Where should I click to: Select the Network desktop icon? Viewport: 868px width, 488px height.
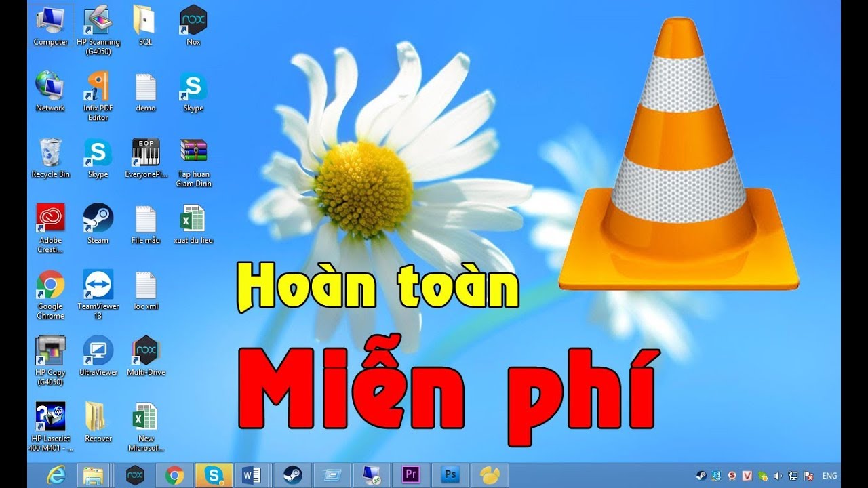[51, 93]
